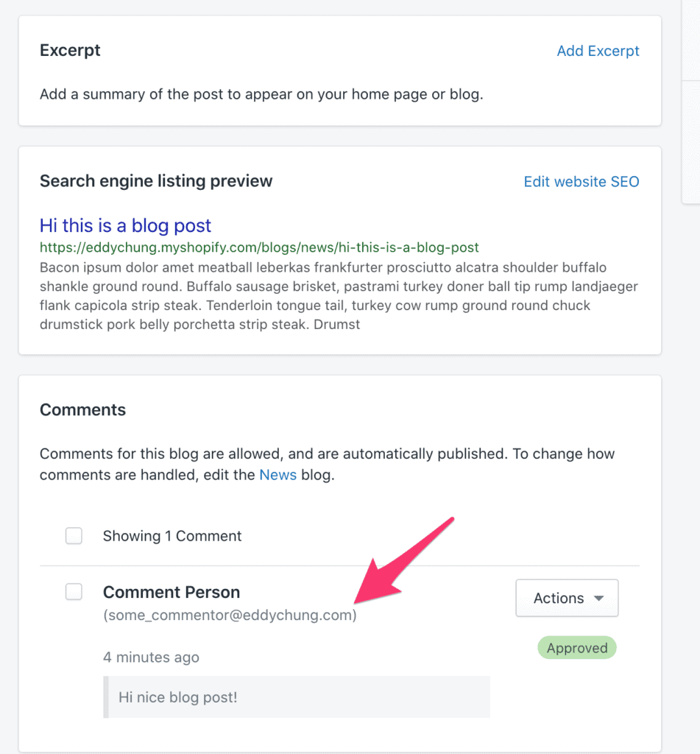This screenshot has height=754, width=700.
Task: Open the Actions dropdown button
Action: pos(567,598)
